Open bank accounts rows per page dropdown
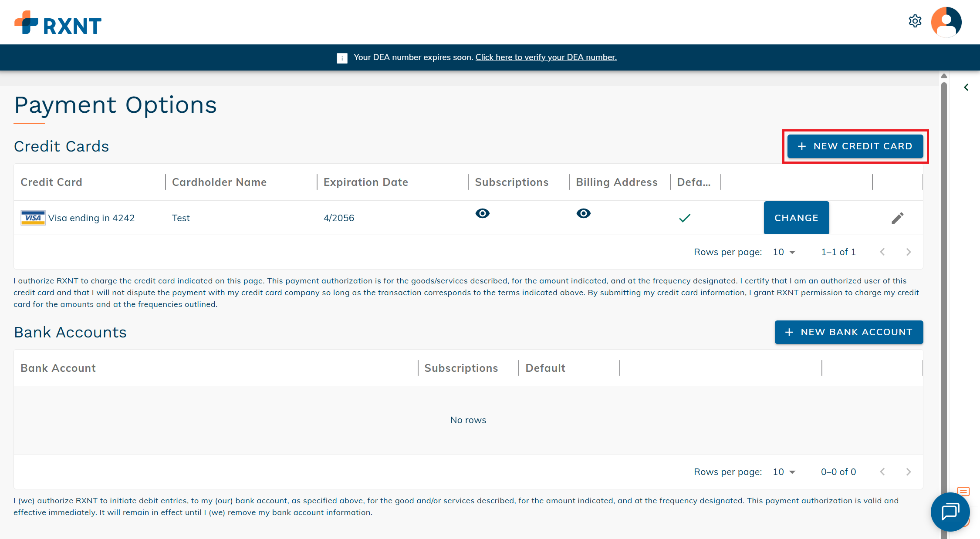Viewport: 980px width, 539px height. tap(784, 472)
